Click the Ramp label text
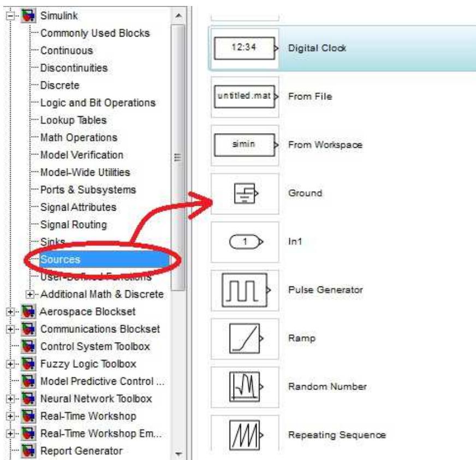The image size is (476, 460). pos(302,338)
